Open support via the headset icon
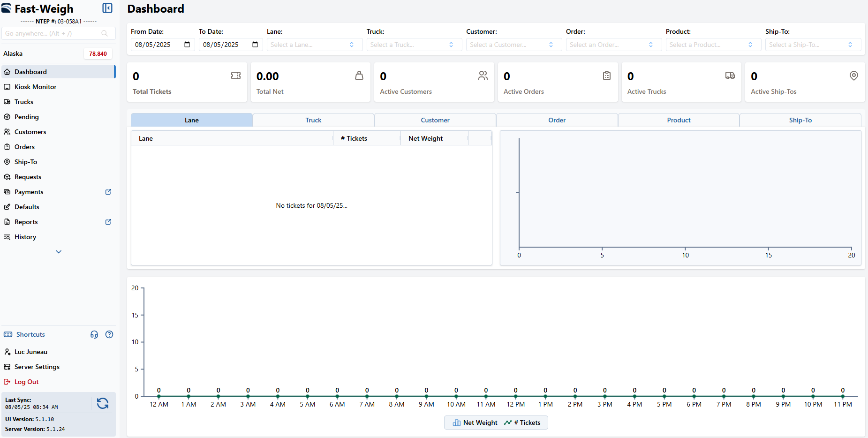This screenshot has width=868, height=438. click(x=94, y=334)
